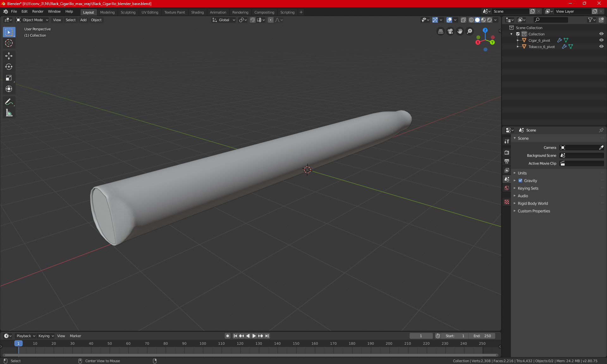Select the Transform tool
This screenshot has width=607, height=364.
(9, 89)
